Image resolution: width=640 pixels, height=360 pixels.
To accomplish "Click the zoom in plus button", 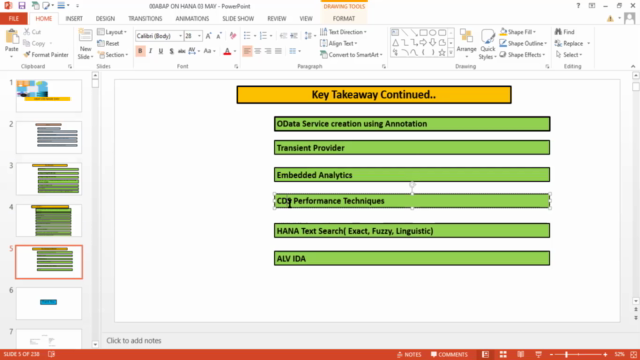I will [x=605, y=354].
